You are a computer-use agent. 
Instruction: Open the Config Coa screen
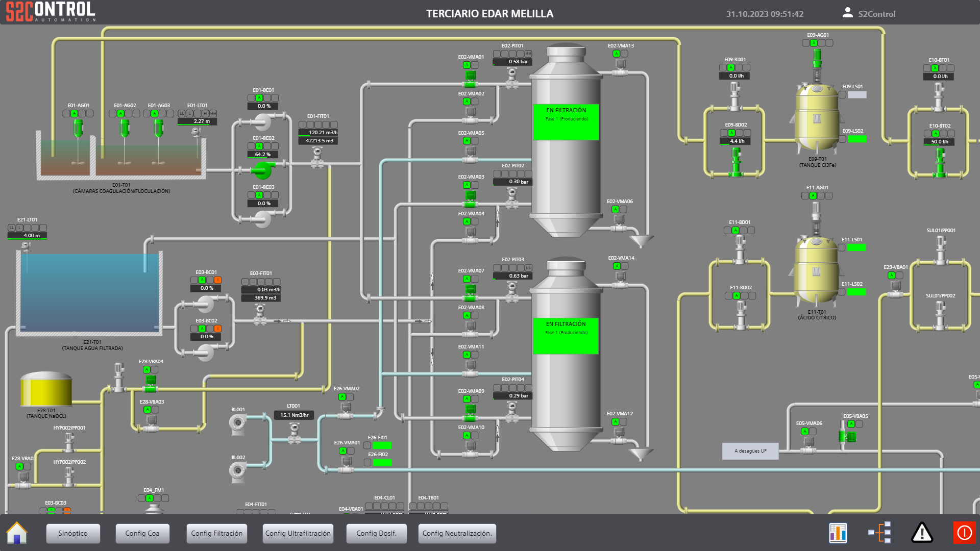pyautogui.click(x=142, y=533)
